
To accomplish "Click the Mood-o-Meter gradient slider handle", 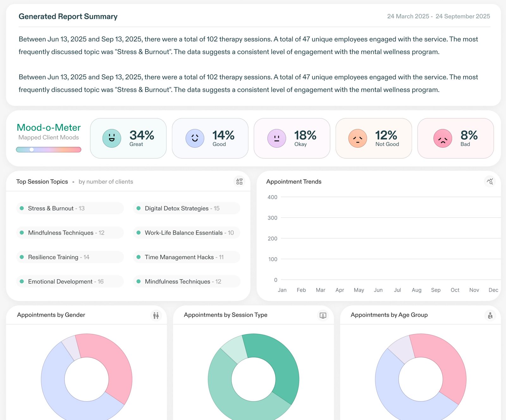I will (32, 149).
